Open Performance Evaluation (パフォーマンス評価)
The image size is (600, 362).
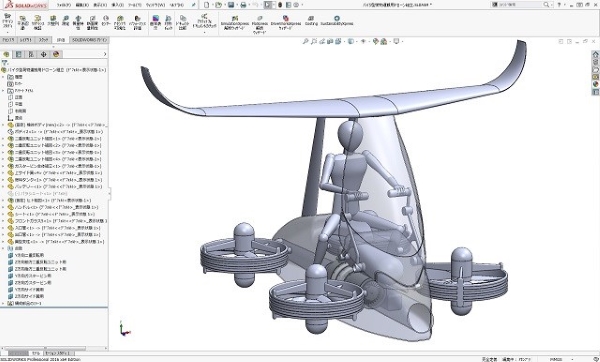tap(137, 23)
